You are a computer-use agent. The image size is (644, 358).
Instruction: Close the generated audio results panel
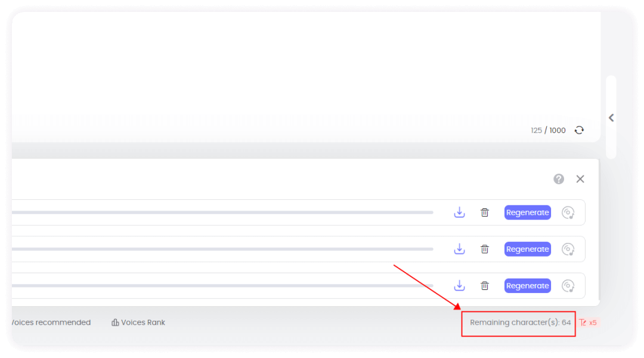pos(580,179)
